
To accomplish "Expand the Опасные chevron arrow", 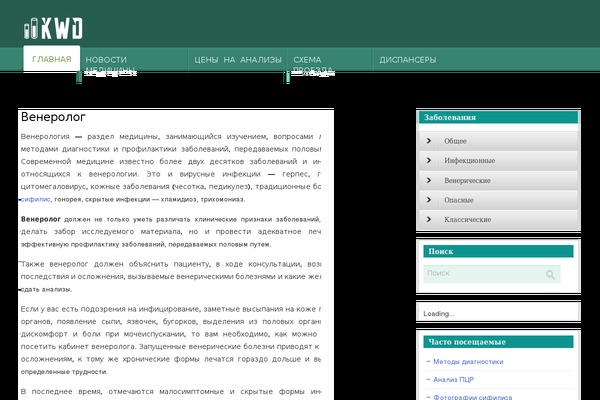I will click(429, 199).
